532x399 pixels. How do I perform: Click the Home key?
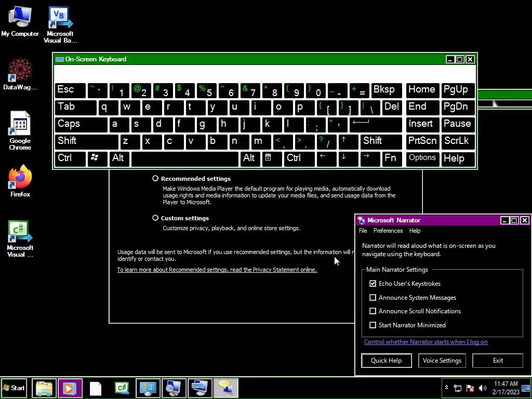pyautogui.click(x=422, y=90)
